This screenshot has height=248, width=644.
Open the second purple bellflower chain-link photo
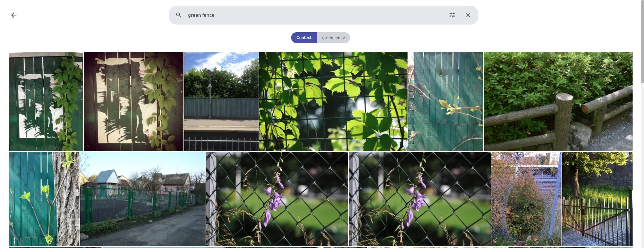pyautogui.click(x=420, y=199)
